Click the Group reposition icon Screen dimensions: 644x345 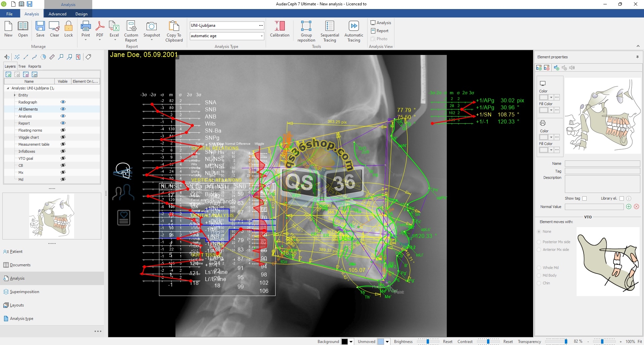point(306,26)
